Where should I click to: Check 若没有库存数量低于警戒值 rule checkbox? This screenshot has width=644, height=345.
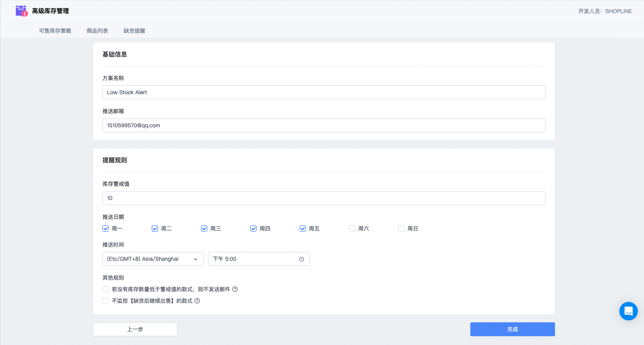(106, 289)
